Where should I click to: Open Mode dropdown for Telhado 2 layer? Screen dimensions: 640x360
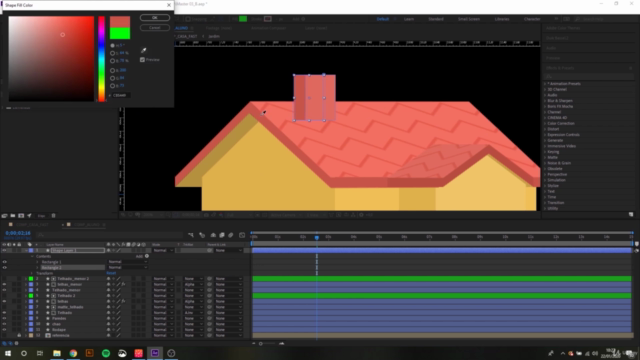pos(163,296)
